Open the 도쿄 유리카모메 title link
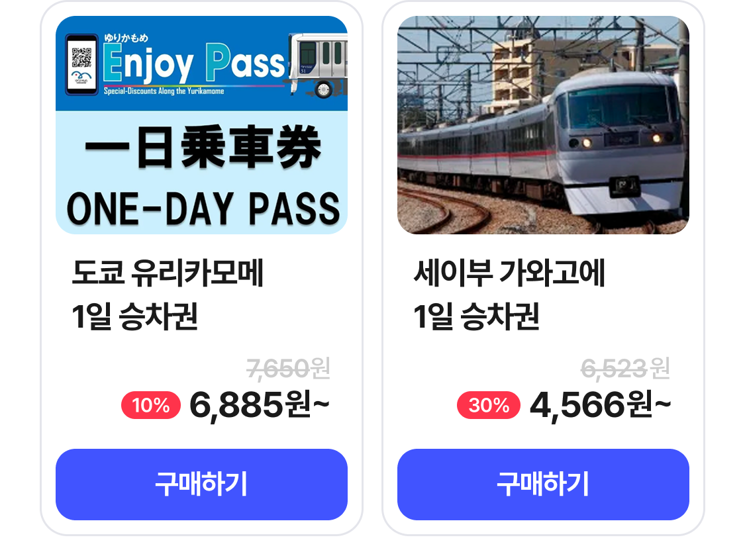Image resolution: width=745 pixels, height=560 pixels. click(168, 273)
